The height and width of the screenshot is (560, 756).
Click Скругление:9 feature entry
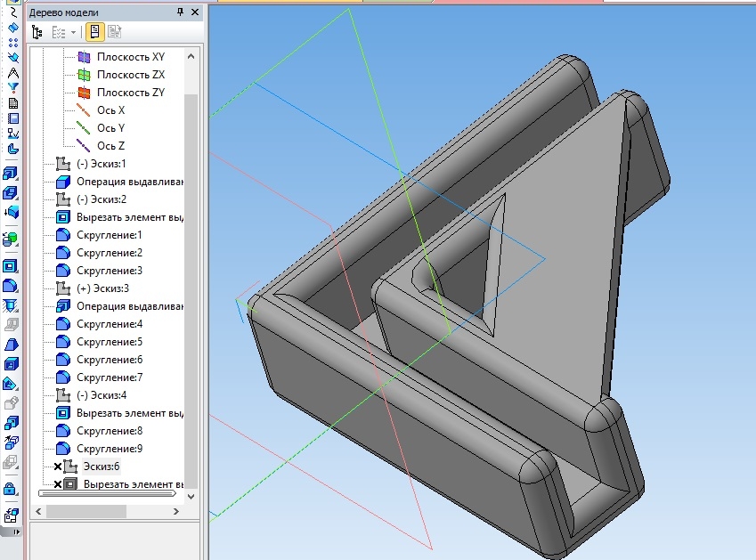pyautogui.click(x=109, y=449)
